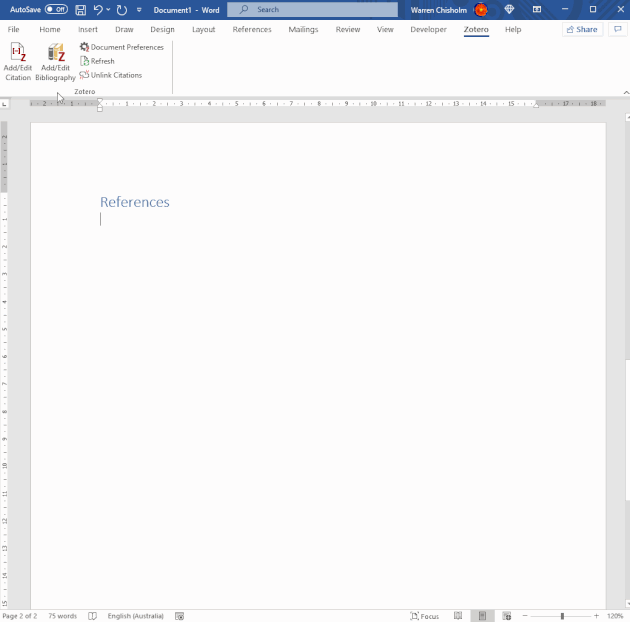630x622 pixels.
Task: Click the Warren Chisholm account name
Action: [439, 10]
